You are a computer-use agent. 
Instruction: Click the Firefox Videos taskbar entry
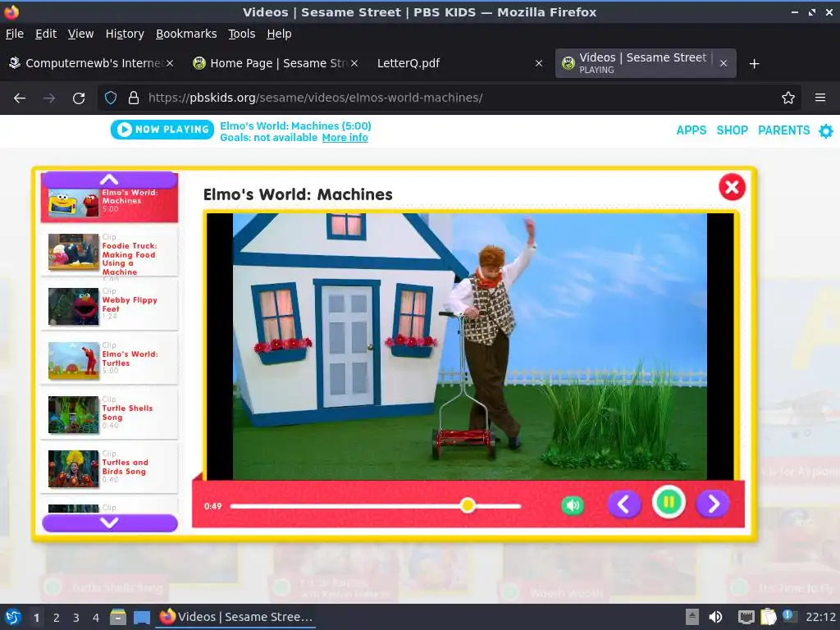235,617
